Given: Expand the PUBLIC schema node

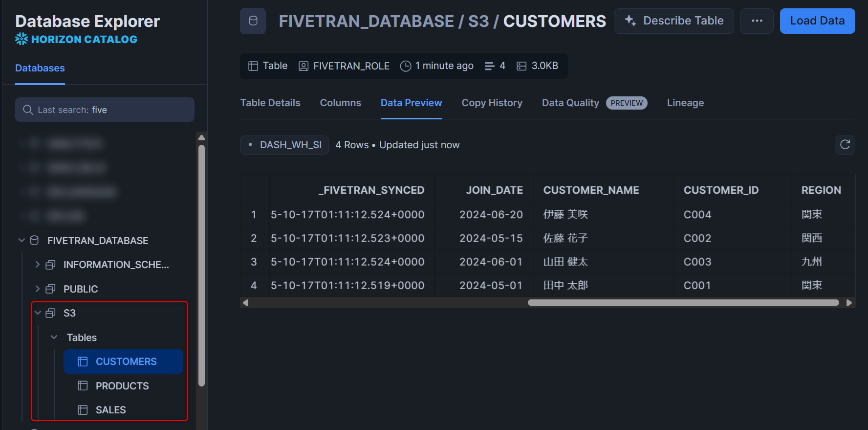Looking at the screenshot, I should [x=38, y=289].
